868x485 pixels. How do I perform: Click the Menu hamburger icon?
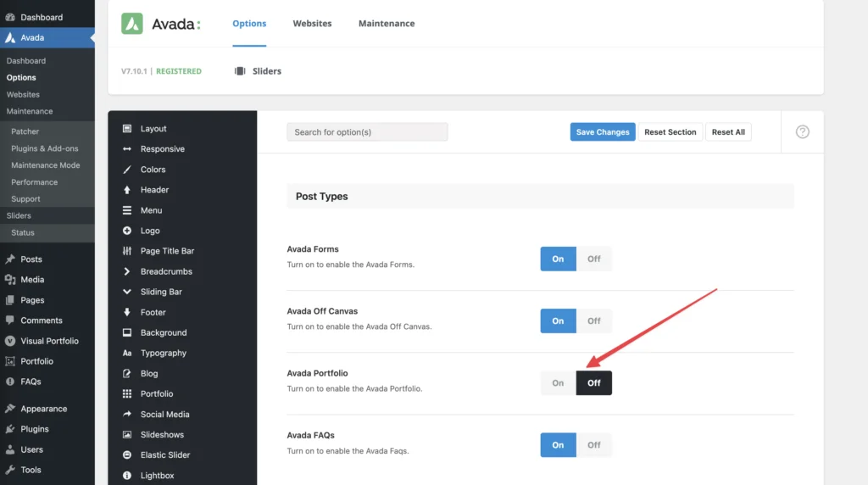(x=127, y=210)
